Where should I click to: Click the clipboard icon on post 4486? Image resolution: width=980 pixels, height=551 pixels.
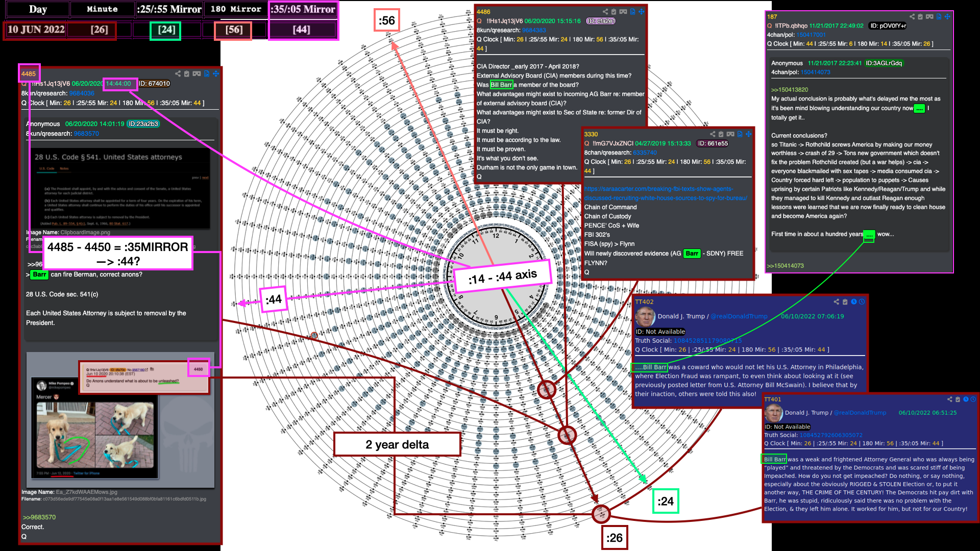point(614,12)
